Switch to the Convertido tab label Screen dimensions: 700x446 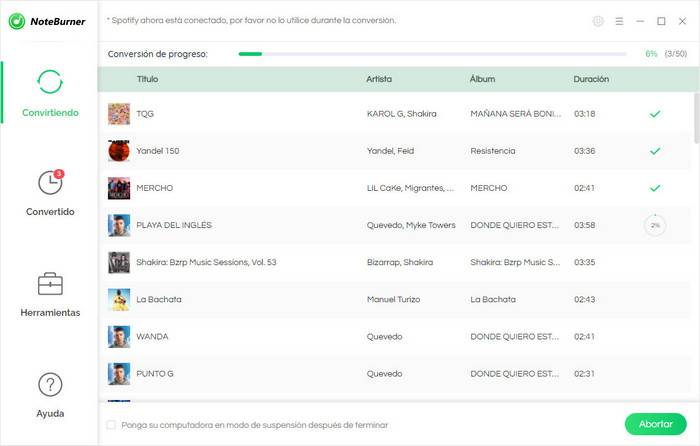50,212
